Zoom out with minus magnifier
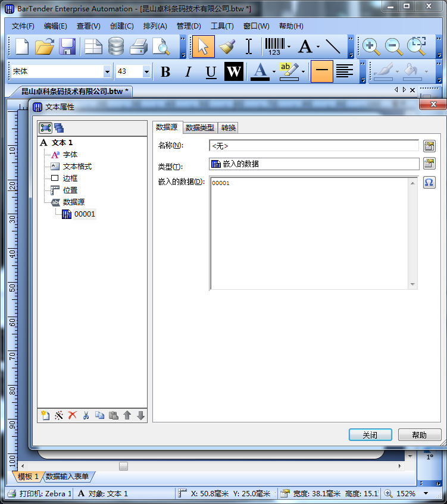This screenshot has height=504, width=447. coord(393,46)
